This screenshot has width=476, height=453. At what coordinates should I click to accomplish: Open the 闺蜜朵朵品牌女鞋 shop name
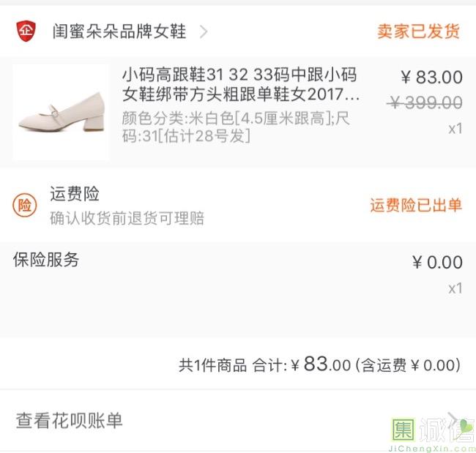click(x=119, y=31)
